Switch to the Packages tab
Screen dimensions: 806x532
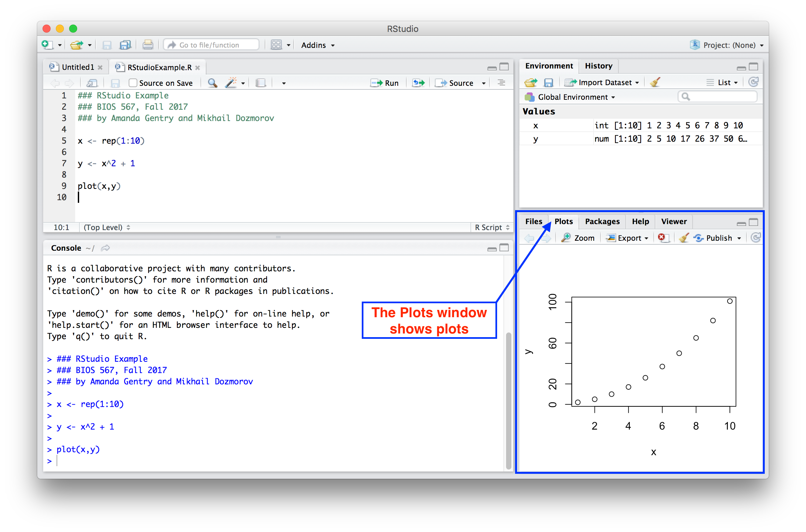pos(602,221)
